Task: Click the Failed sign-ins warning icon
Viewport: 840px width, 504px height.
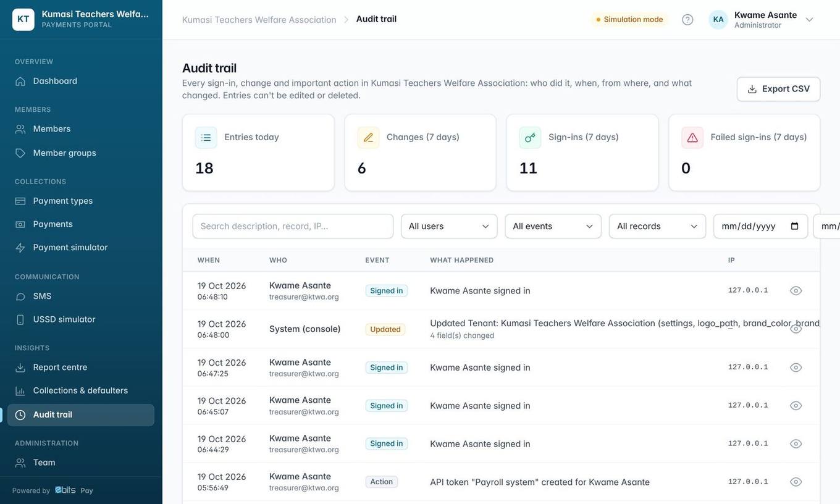Action: 692,138
